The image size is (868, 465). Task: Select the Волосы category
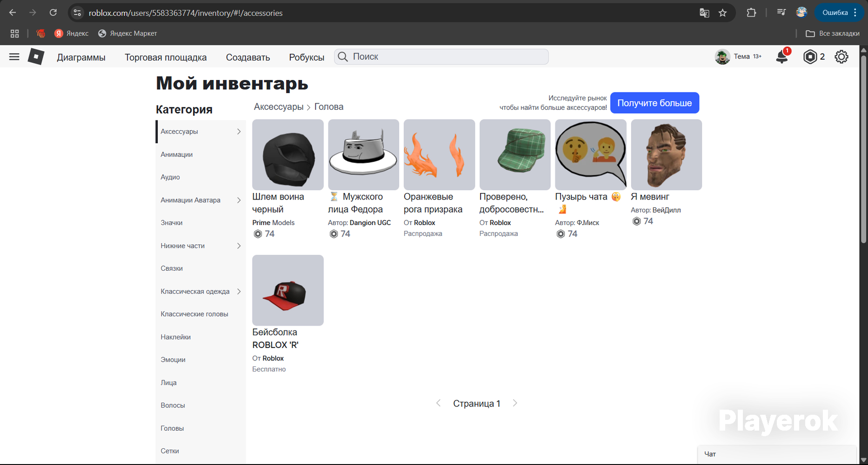200,405
